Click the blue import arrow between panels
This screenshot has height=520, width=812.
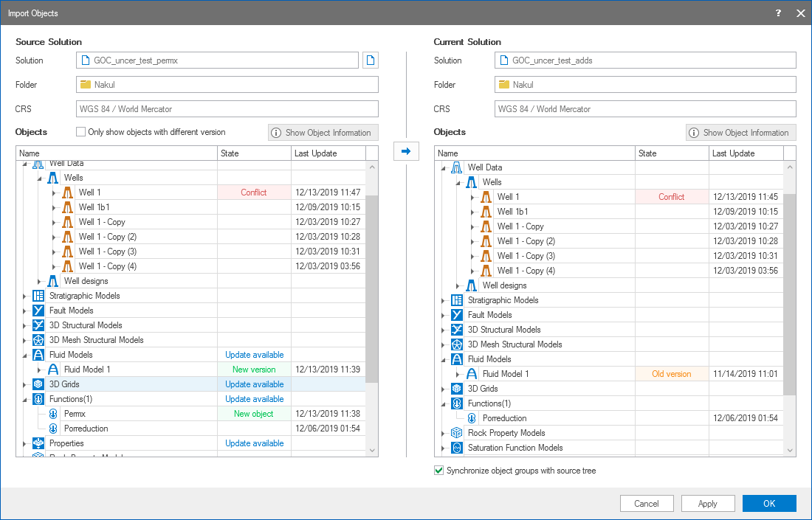pos(405,151)
